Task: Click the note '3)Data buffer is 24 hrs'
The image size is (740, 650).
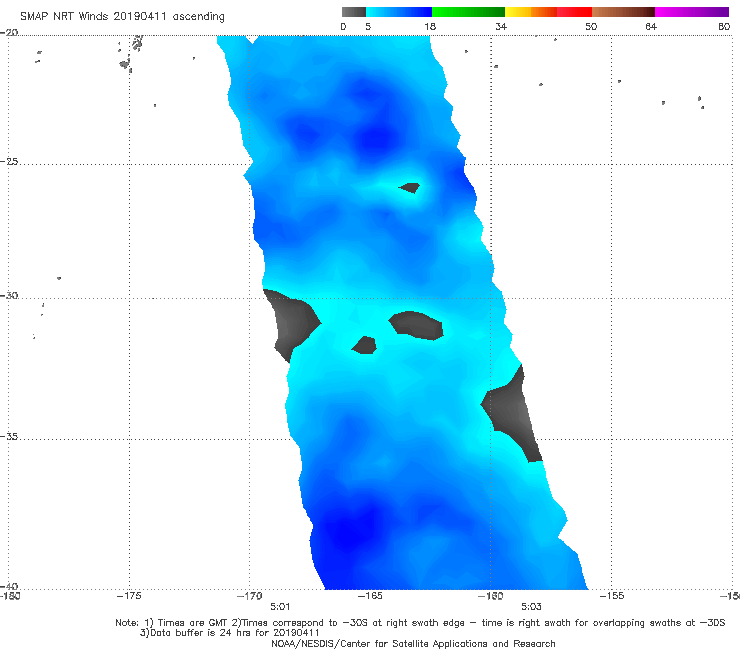Action: 230,633
